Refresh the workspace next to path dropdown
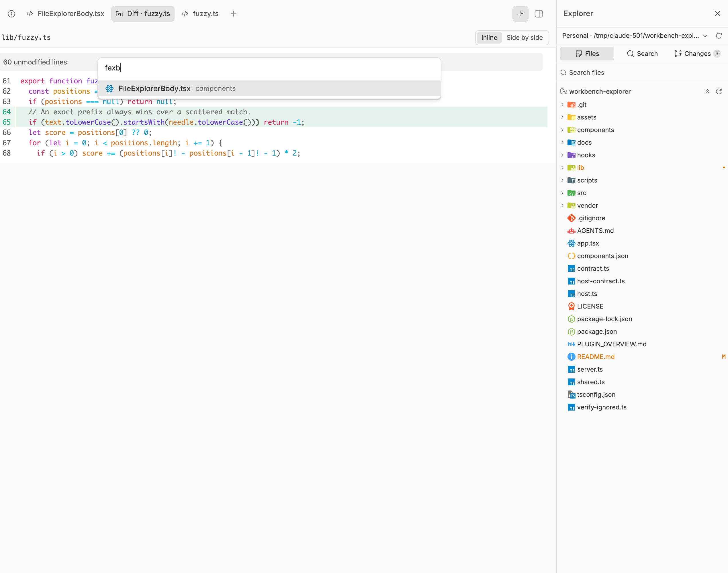The width and height of the screenshot is (728, 573). [719, 36]
